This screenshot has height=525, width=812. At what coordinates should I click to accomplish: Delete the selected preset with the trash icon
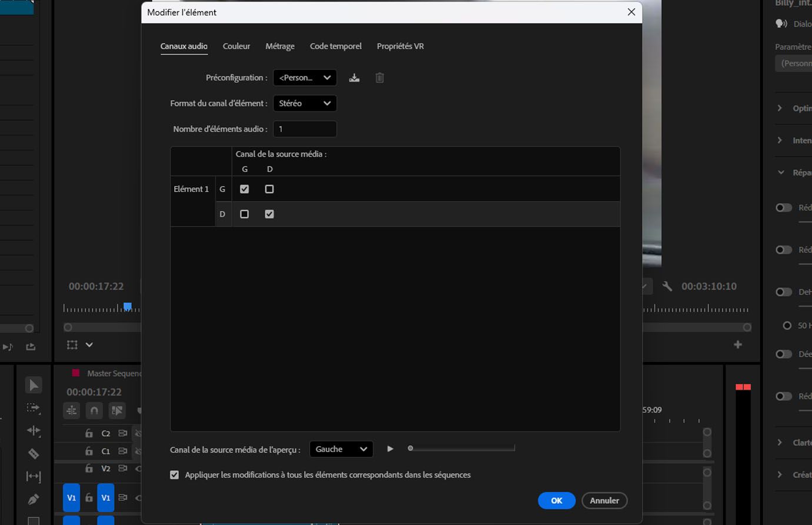pyautogui.click(x=380, y=77)
